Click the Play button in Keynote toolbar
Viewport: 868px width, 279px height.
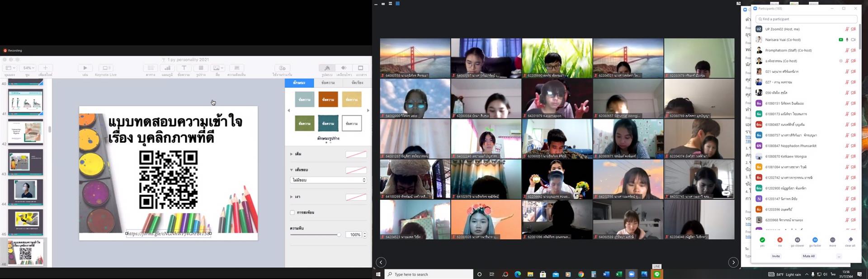click(85, 68)
